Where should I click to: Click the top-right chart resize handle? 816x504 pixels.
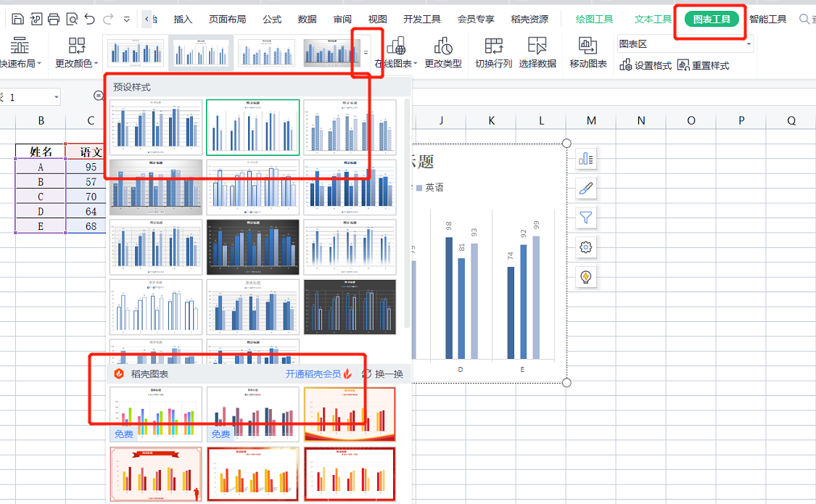pyautogui.click(x=566, y=143)
